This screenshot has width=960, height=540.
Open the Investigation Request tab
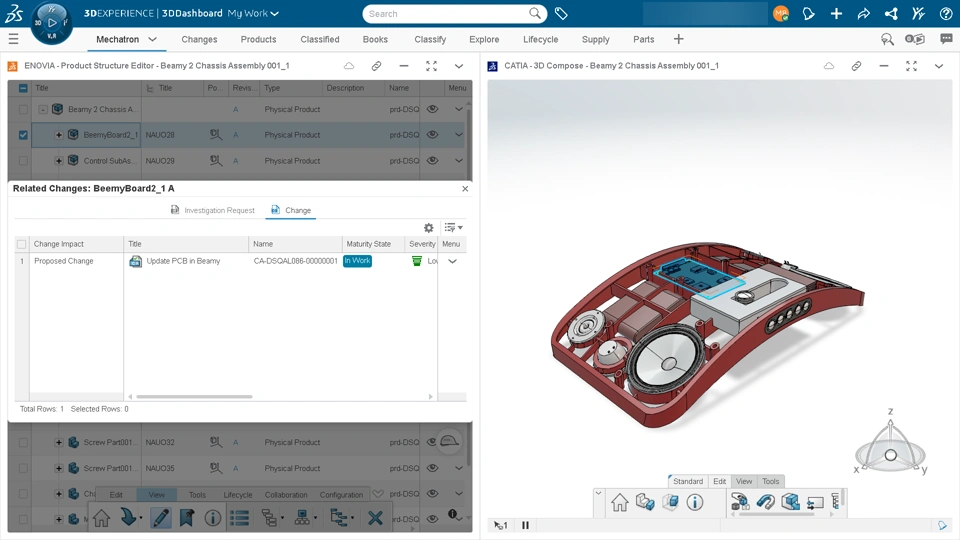click(x=212, y=210)
